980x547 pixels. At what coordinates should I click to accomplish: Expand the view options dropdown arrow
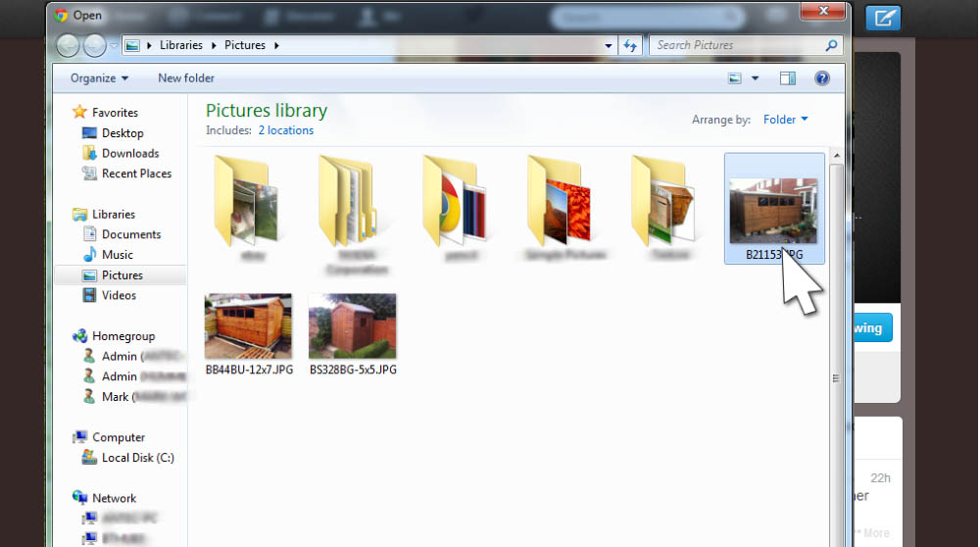point(755,78)
